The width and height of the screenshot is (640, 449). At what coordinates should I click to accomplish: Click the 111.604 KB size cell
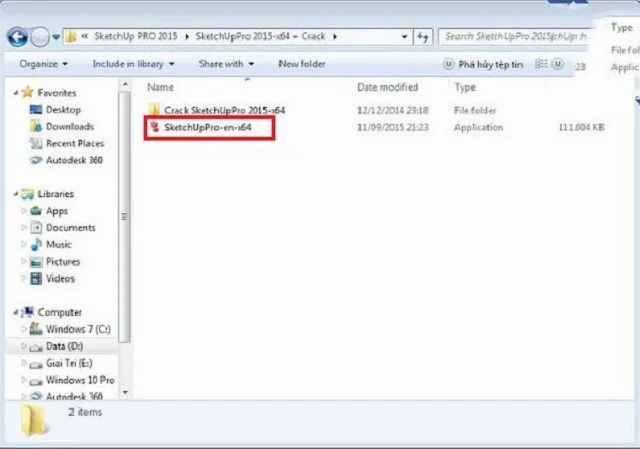[581, 127]
